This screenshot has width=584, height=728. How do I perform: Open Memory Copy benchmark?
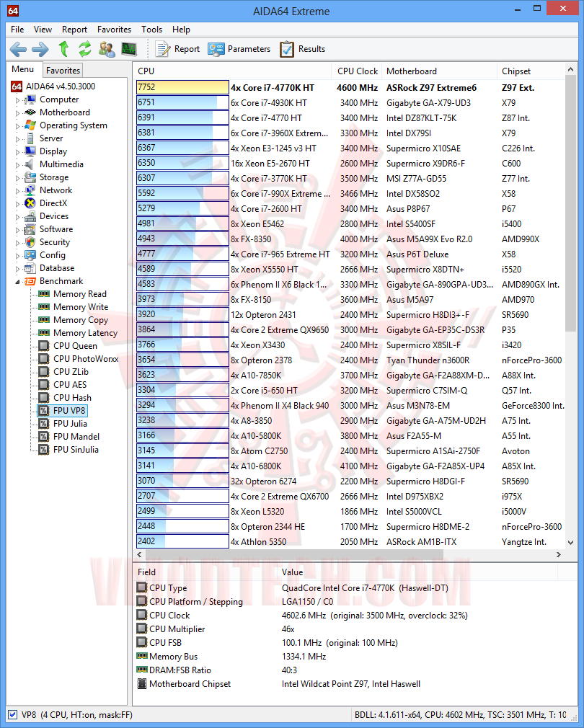click(81, 320)
